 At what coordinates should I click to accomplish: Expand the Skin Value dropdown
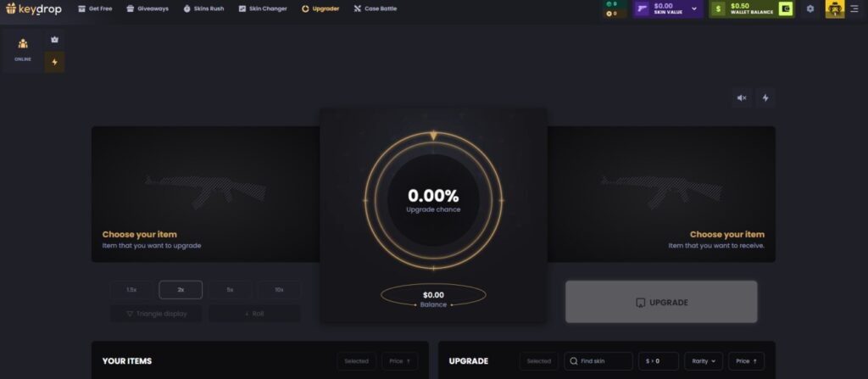pyautogui.click(x=694, y=8)
